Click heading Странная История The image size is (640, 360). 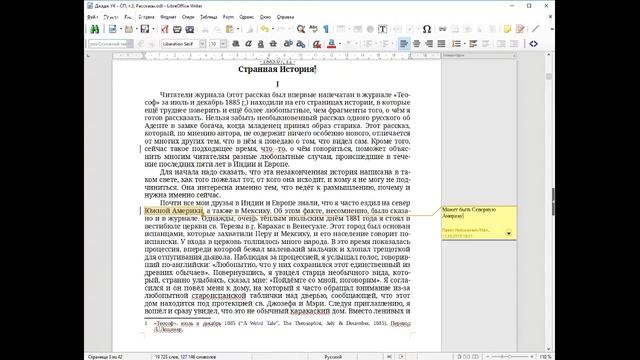tap(276, 69)
